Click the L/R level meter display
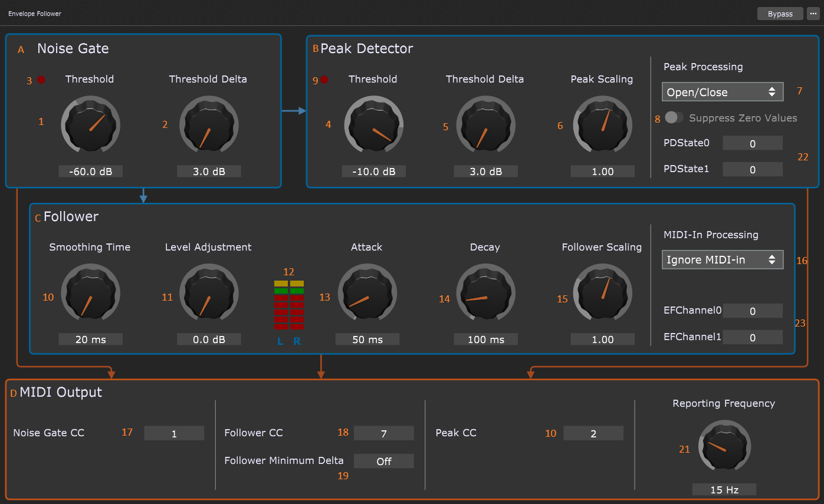 [x=289, y=305]
